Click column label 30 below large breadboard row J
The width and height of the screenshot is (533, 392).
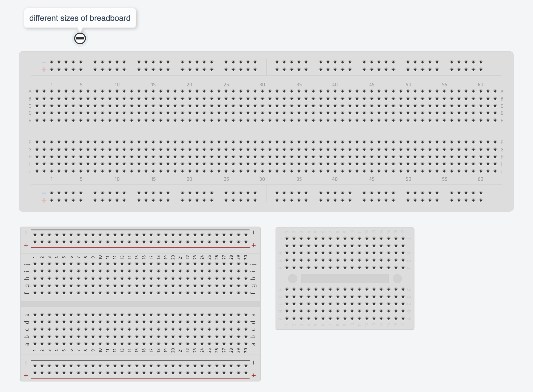click(x=262, y=179)
